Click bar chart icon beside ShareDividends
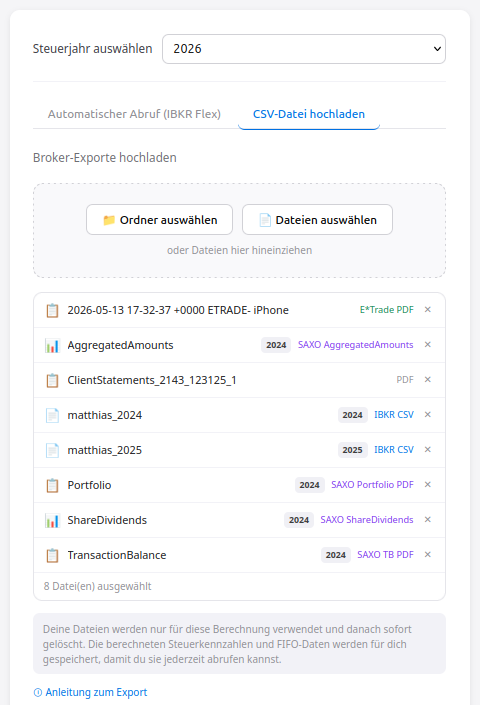 pyautogui.click(x=52, y=521)
